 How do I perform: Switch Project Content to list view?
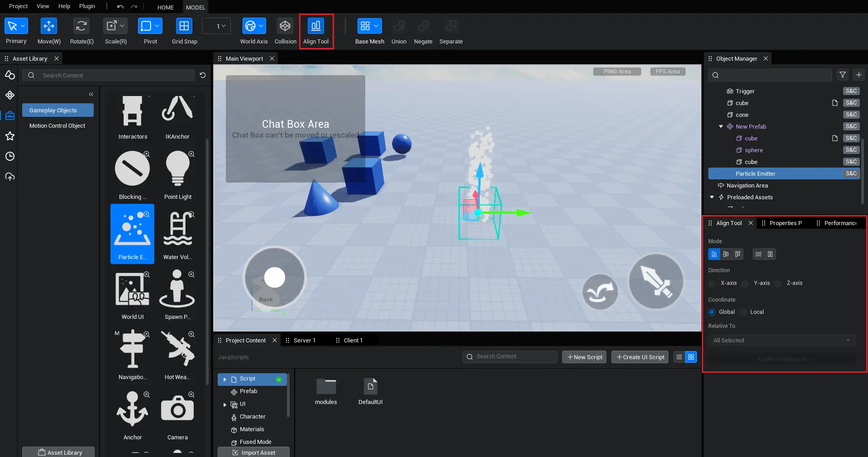(679, 357)
